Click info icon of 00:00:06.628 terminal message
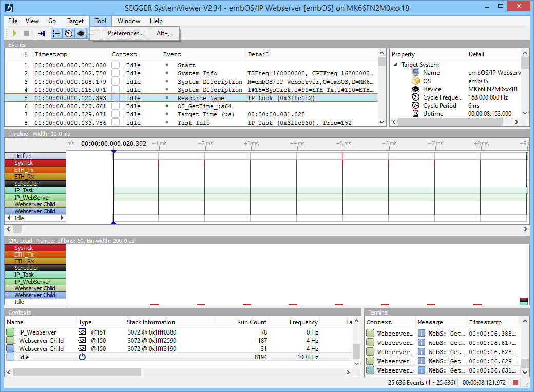 click(421, 351)
